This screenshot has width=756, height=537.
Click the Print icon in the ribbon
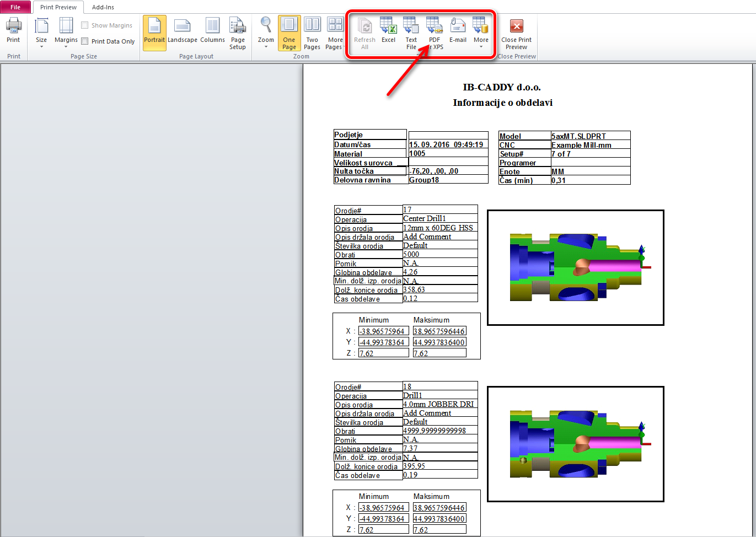tap(13, 31)
